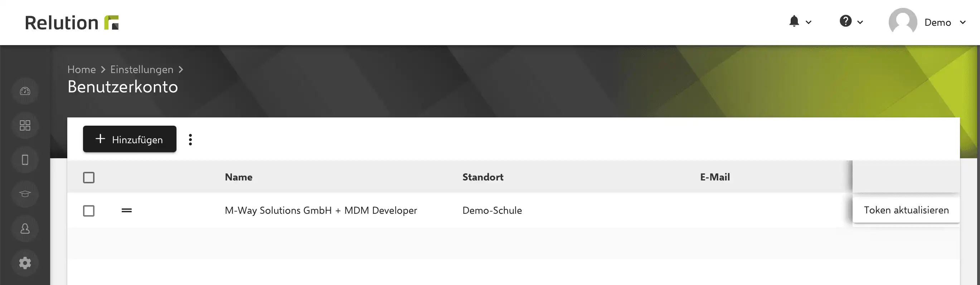
Task: Go to Home breadcrumb link
Action: (81, 69)
